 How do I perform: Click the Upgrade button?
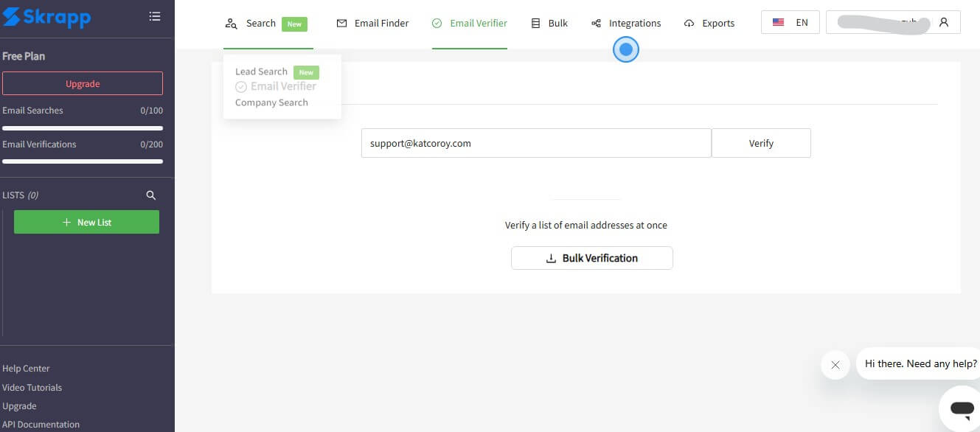(83, 83)
